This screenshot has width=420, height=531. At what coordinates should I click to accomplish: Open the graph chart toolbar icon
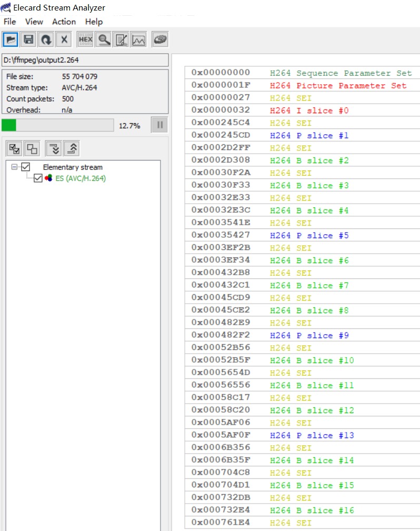(139, 39)
